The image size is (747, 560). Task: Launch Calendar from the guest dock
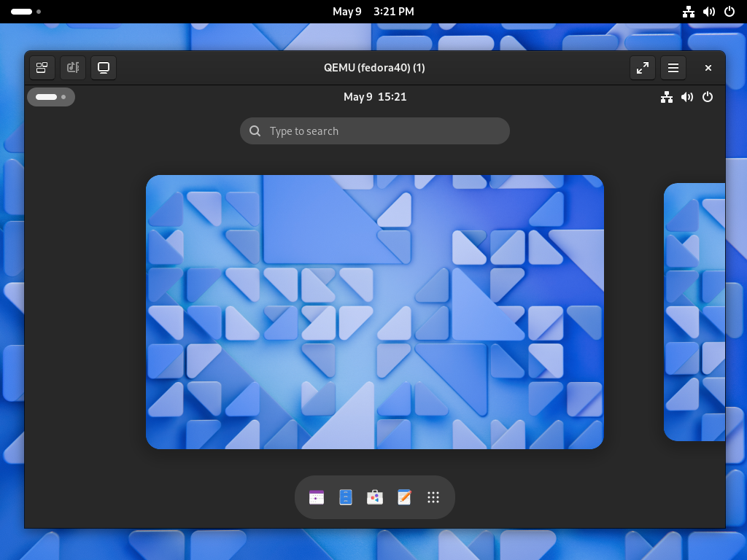tap(317, 497)
